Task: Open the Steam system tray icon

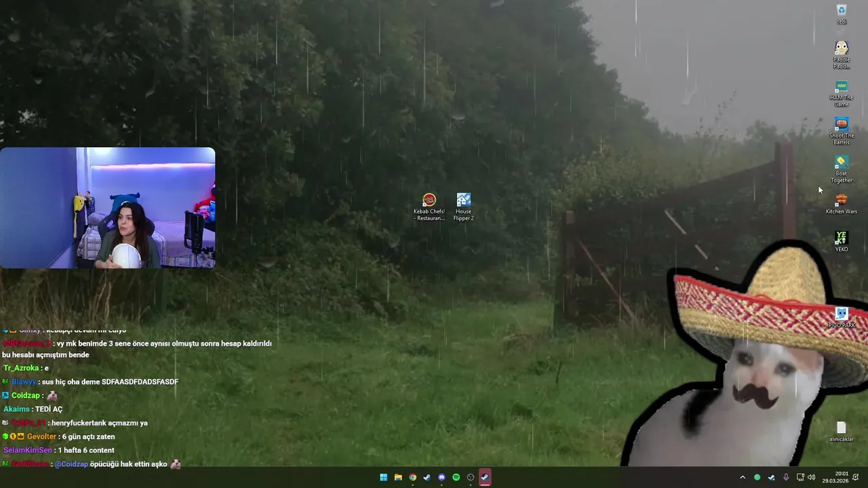Action: click(772, 477)
